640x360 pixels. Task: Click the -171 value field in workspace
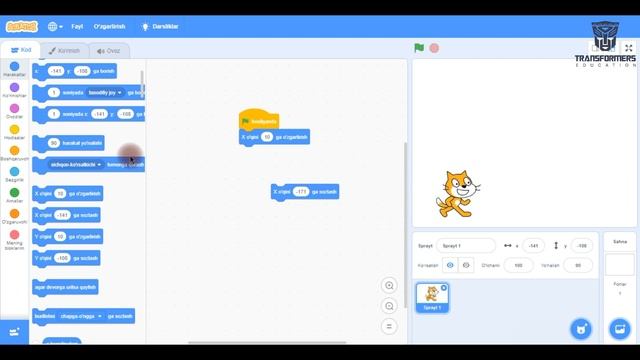(301, 192)
